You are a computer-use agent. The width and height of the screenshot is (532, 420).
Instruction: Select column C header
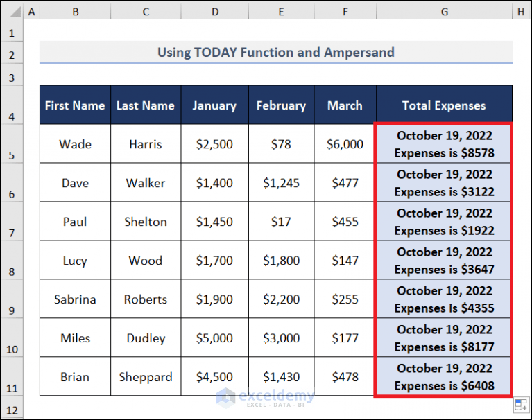146,12
